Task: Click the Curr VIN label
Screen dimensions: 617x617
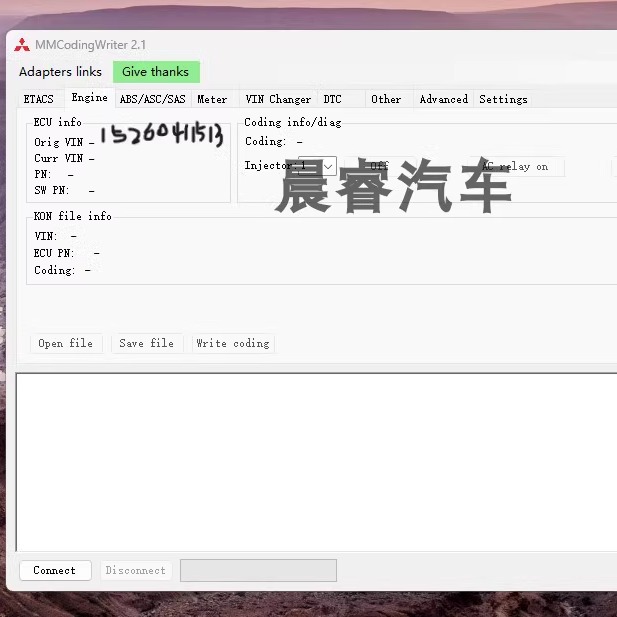Action: coord(59,158)
